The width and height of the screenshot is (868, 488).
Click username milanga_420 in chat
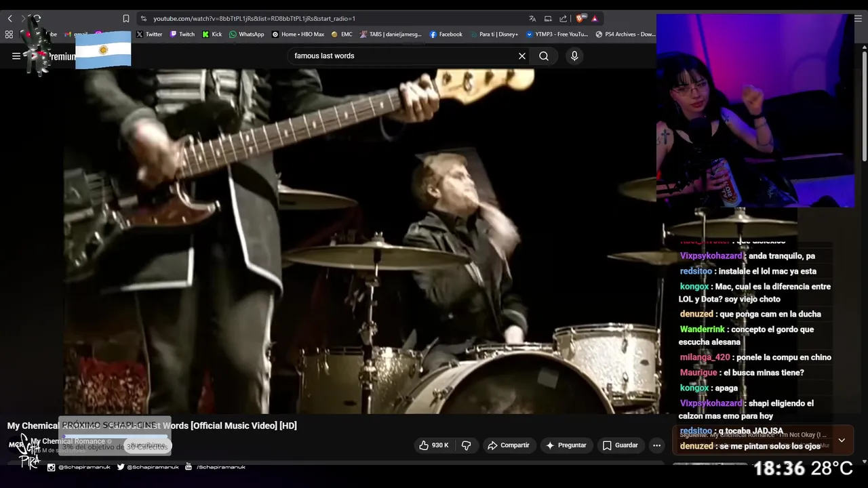tap(705, 357)
